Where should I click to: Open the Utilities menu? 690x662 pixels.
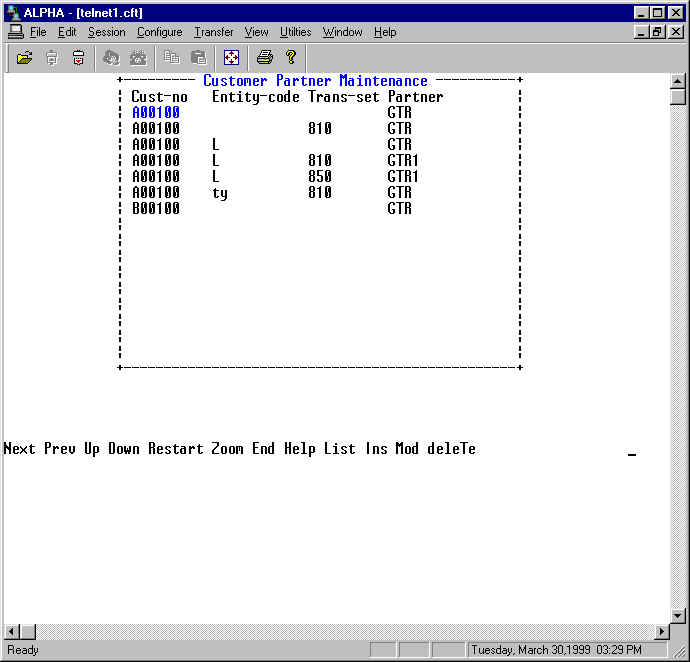[295, 32]
